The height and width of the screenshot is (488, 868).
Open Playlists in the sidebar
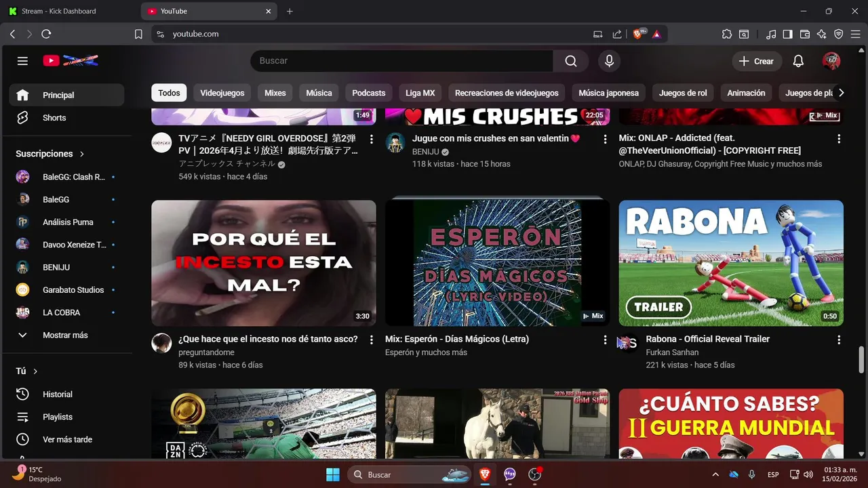(x=66, y=417)
